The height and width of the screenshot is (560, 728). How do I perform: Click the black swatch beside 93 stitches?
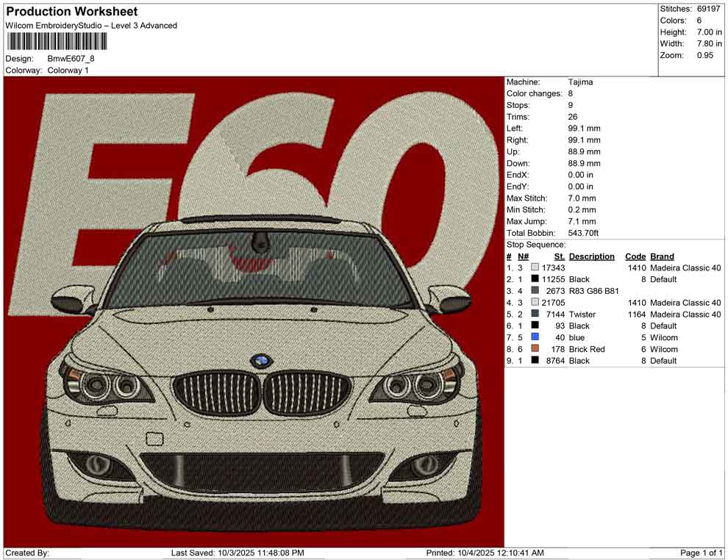coord(535,326)
